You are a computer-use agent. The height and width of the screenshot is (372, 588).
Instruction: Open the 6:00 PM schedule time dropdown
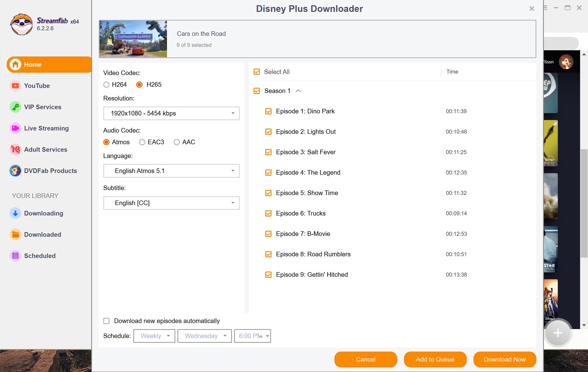pos(252,336)
